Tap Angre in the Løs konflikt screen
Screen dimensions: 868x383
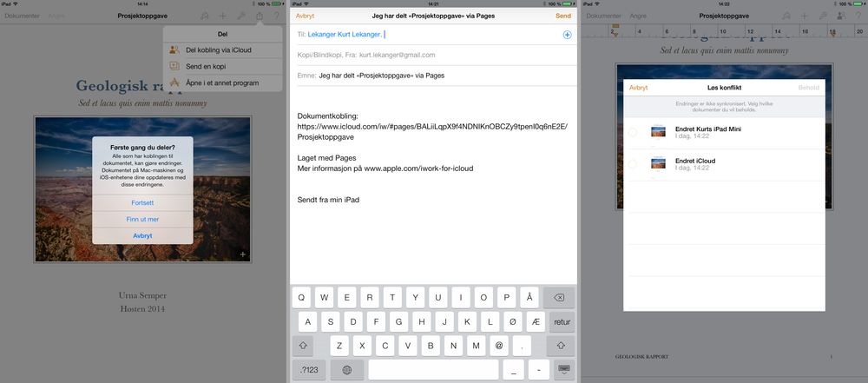pyautogui.click(x=638, y=17)
